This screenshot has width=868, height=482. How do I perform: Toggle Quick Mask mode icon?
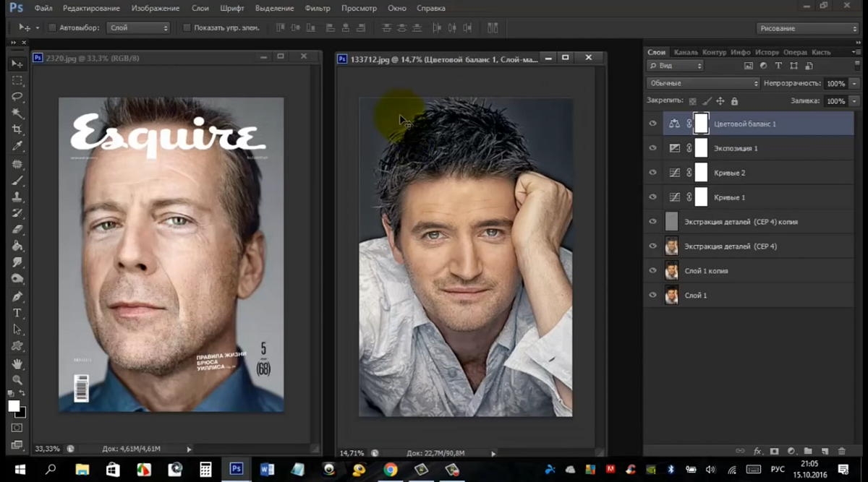click(17, 428)
